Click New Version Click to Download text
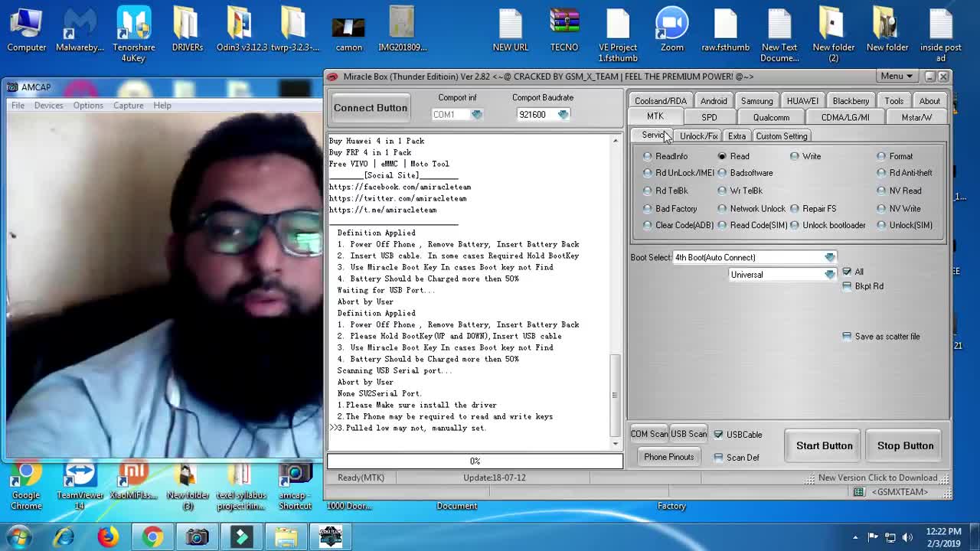This screenshot has height=551, width=980. [x=877, y=478]
